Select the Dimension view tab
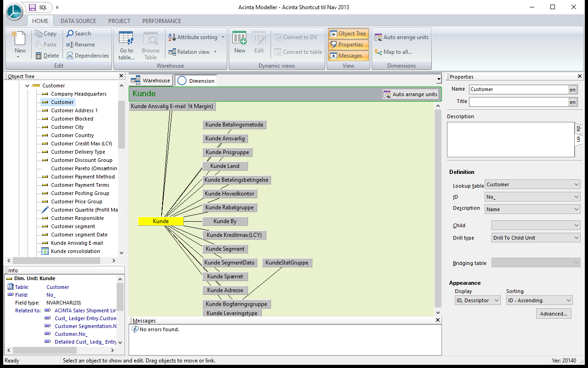 point(196,80)
